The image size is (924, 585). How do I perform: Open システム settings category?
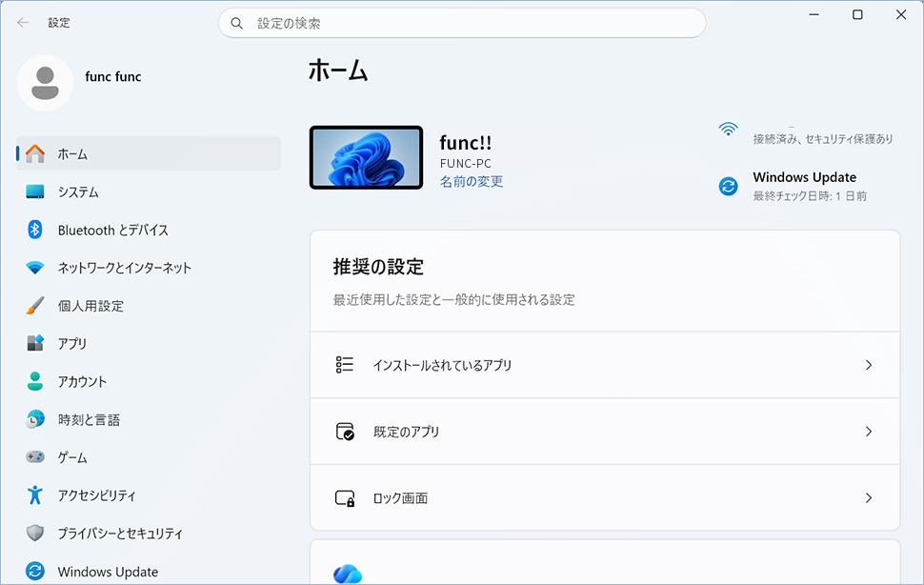pyautogui.click(x=149, y=192)
